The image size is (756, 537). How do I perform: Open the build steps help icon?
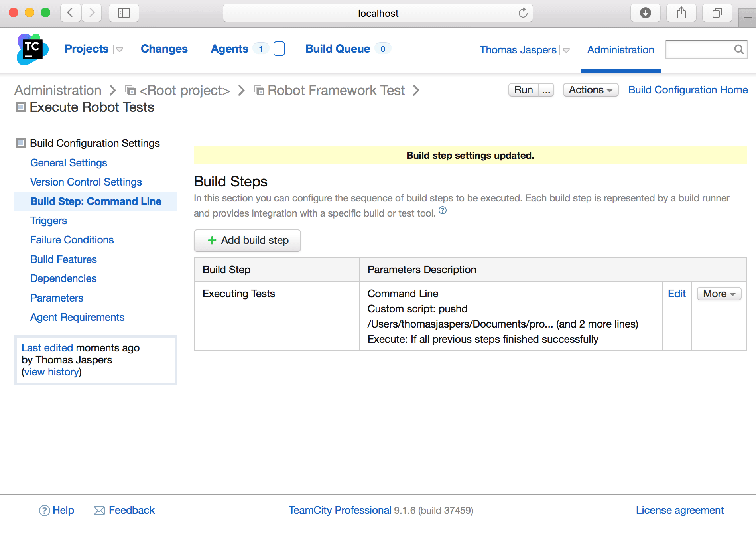coord(443,211)
